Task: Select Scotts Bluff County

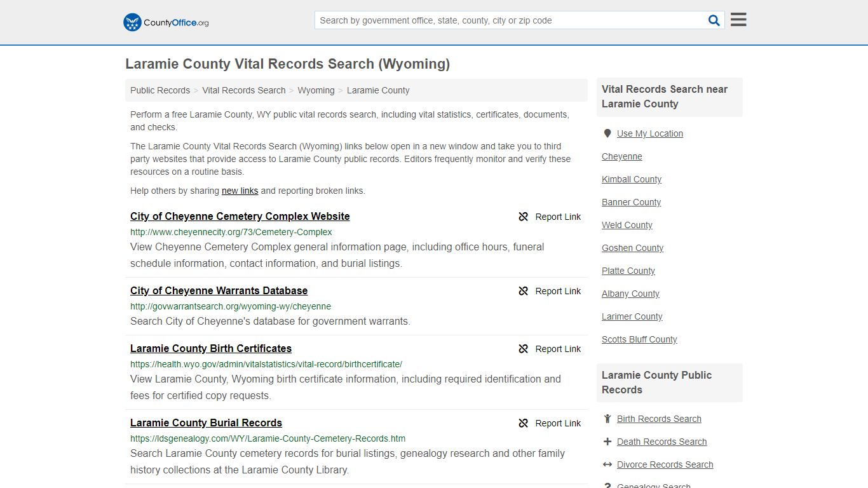Action: [640, 339]
